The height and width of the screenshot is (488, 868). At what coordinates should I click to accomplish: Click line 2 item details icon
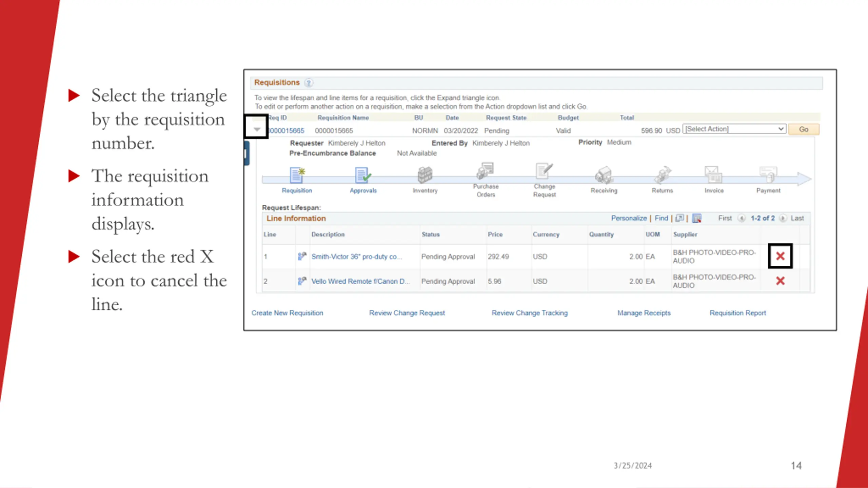[302, 281]
